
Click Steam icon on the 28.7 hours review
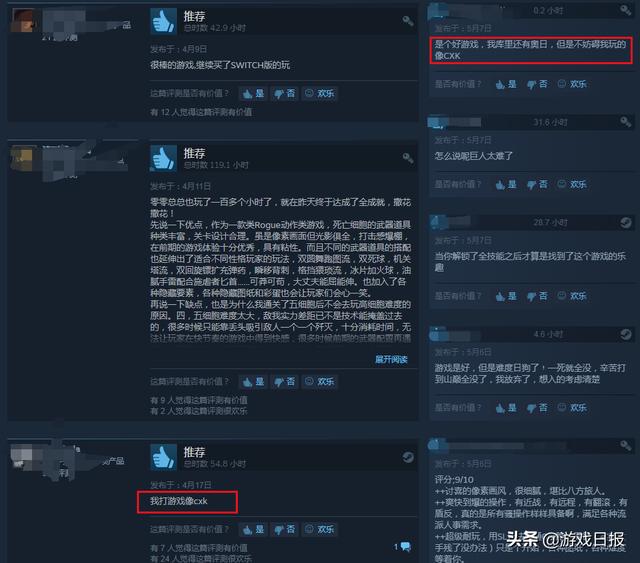click(x=625, y=223)
